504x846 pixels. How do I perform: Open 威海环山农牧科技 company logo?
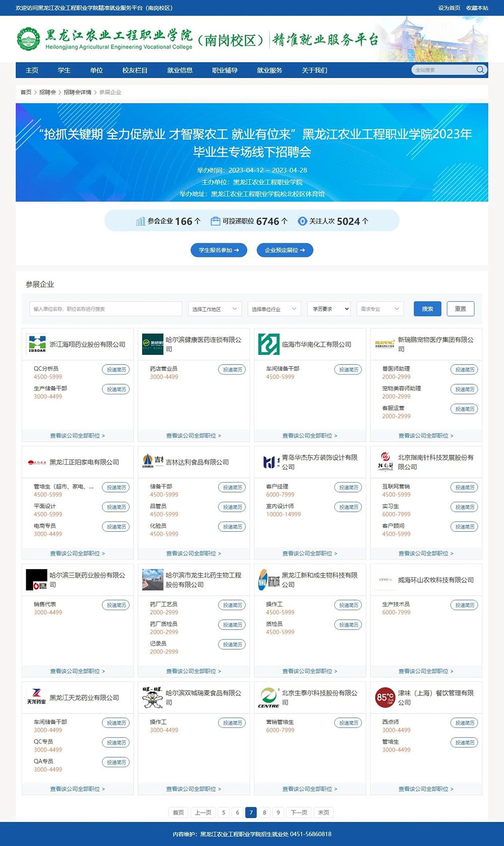click(x=385, y=580)
